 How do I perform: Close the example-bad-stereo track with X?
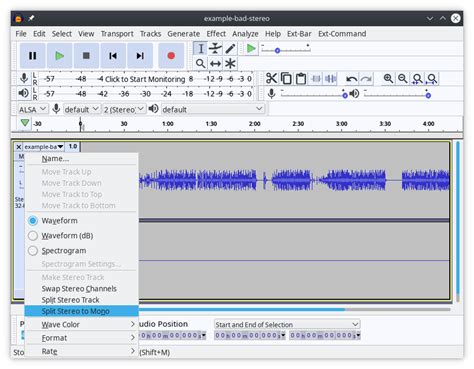coord(19,147)
